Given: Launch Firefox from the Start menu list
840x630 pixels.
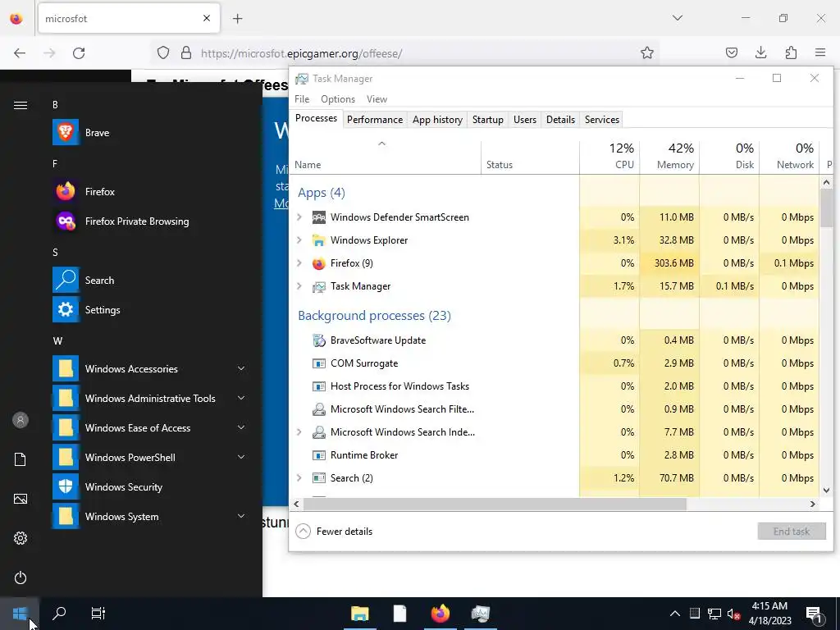Looking at the screenshot, I should (x=149, y=191).
